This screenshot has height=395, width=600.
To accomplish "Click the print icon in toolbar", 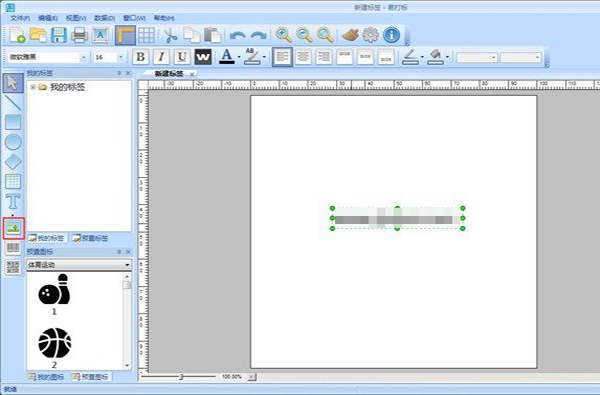I will tap(80, 35).
